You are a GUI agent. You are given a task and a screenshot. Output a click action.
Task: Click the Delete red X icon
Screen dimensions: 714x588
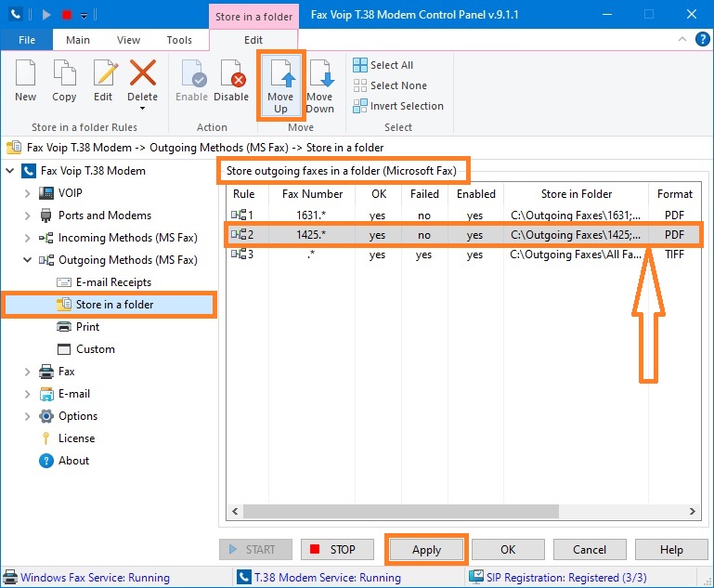pyautogui.click(x=143, y=72)
